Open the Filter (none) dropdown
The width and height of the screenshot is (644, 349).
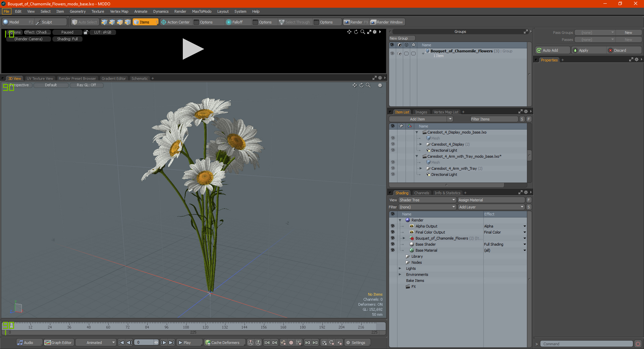[x=427, y=207]
